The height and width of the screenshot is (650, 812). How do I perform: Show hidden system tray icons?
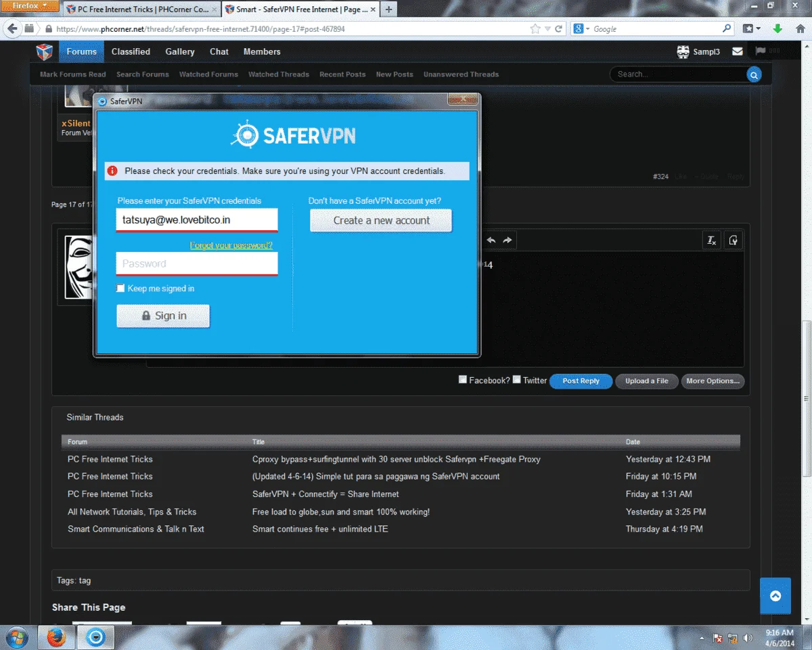coord(702,638)
